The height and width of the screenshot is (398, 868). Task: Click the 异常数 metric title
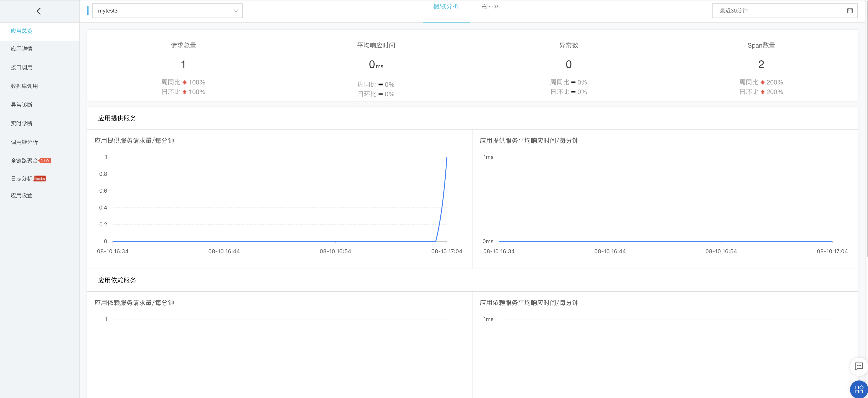[569, 45]
